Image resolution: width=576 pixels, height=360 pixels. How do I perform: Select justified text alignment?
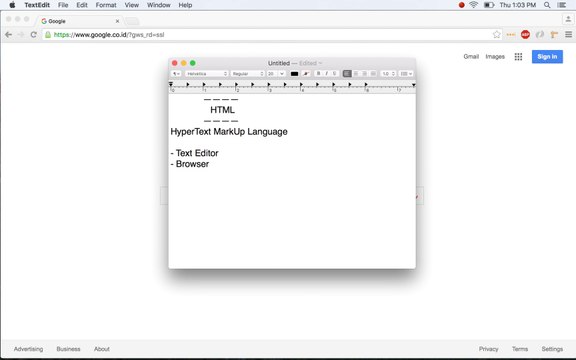click(373, 74)
